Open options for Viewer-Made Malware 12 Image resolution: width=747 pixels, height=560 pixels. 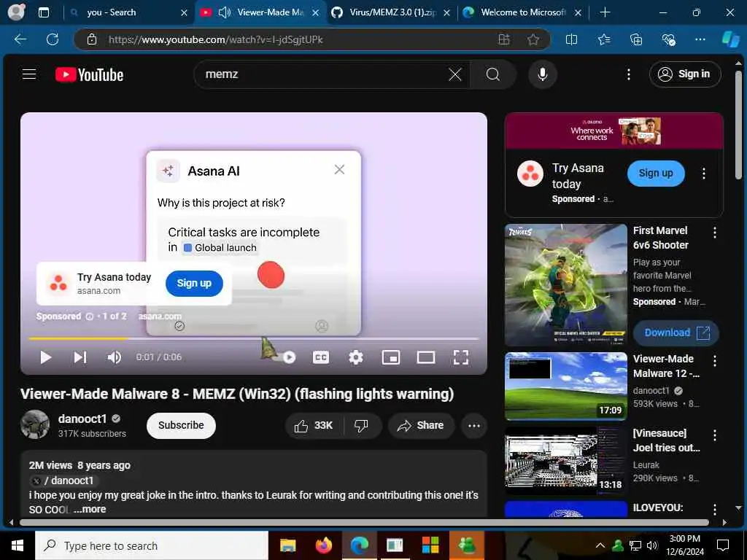point(714,361)
